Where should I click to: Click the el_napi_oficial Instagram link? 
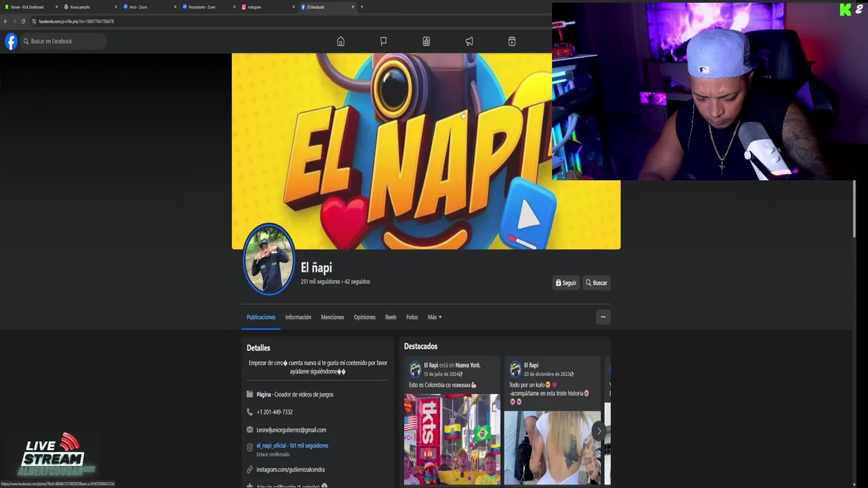(292, 445)
